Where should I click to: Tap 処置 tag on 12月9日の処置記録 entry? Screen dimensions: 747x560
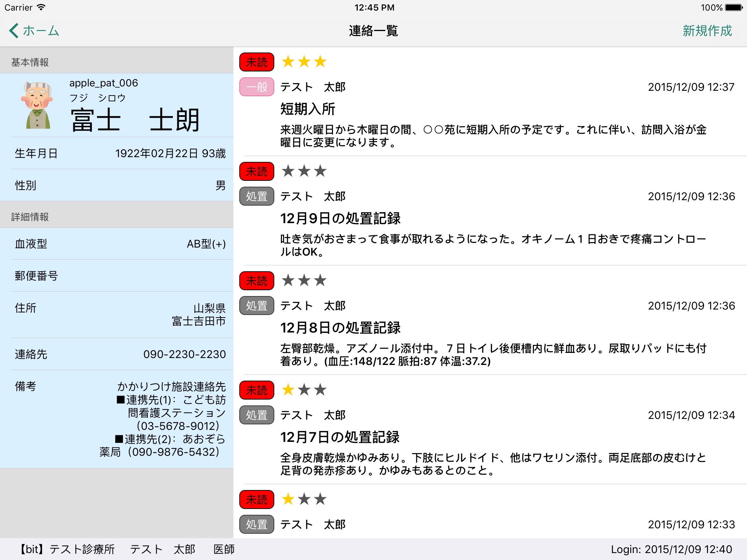(x=256, y=196)
